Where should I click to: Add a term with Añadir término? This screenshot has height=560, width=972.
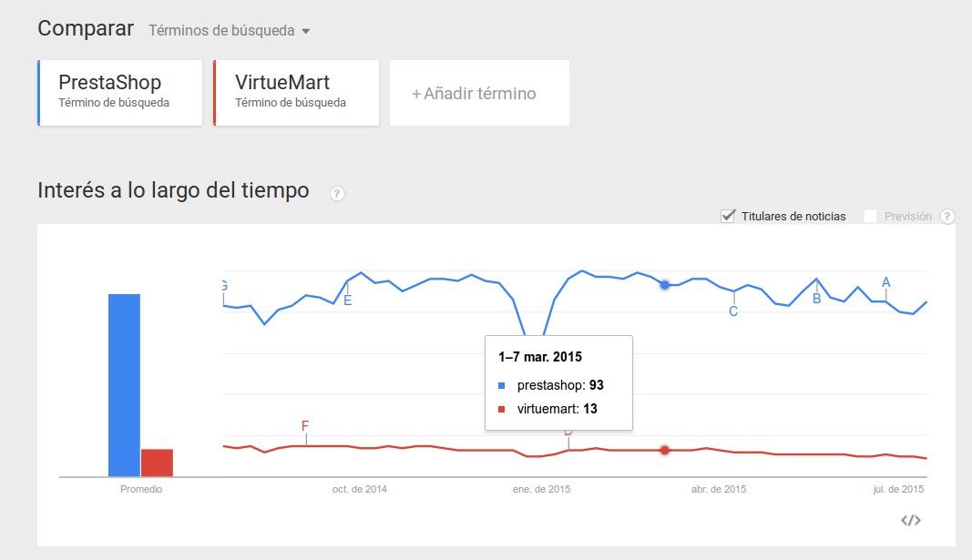click(479, 93)
